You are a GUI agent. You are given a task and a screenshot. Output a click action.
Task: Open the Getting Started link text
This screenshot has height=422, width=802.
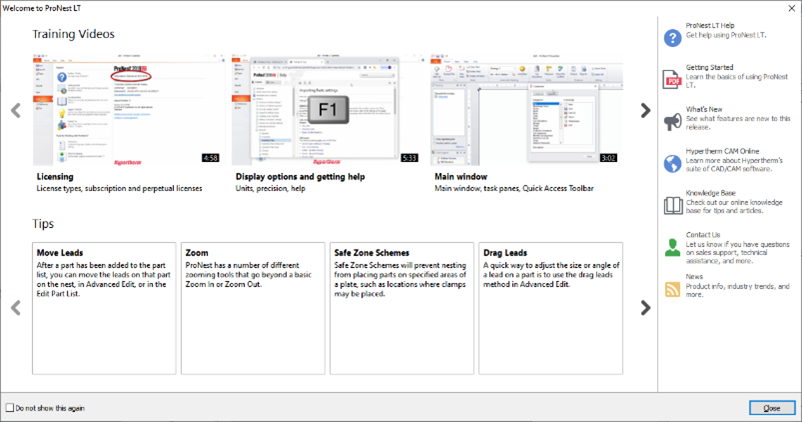pyautogui.click(x=709, y=68)
